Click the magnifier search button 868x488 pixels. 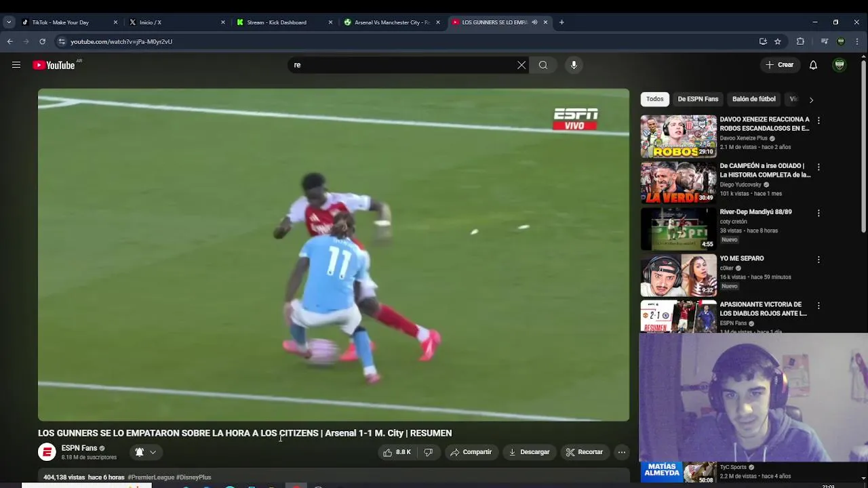point(543,65)
